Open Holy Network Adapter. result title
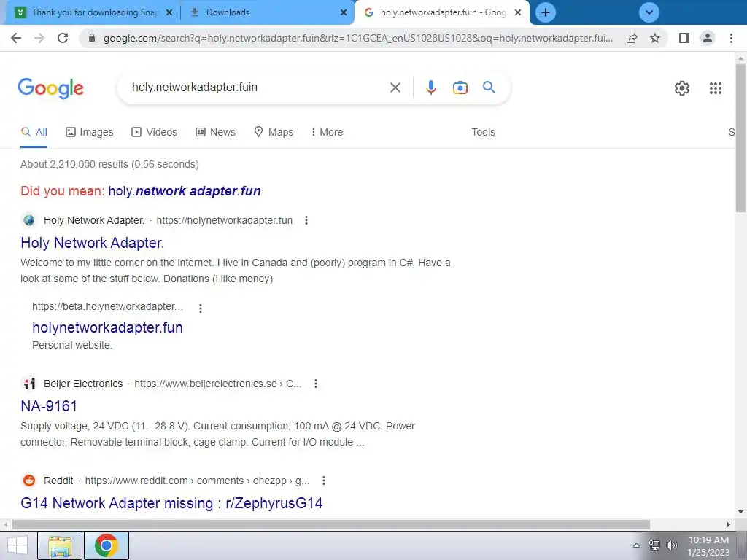The image size is (747, 560). (93, 243)
